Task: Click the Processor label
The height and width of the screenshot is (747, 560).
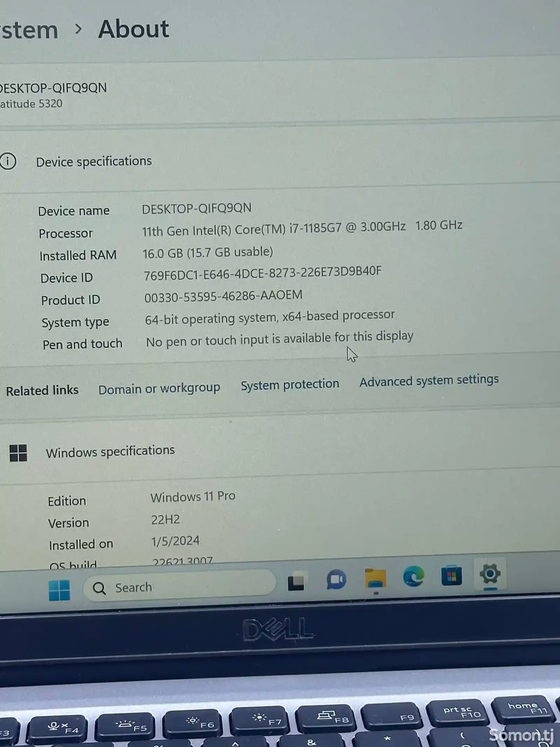Action: [66, 233]
